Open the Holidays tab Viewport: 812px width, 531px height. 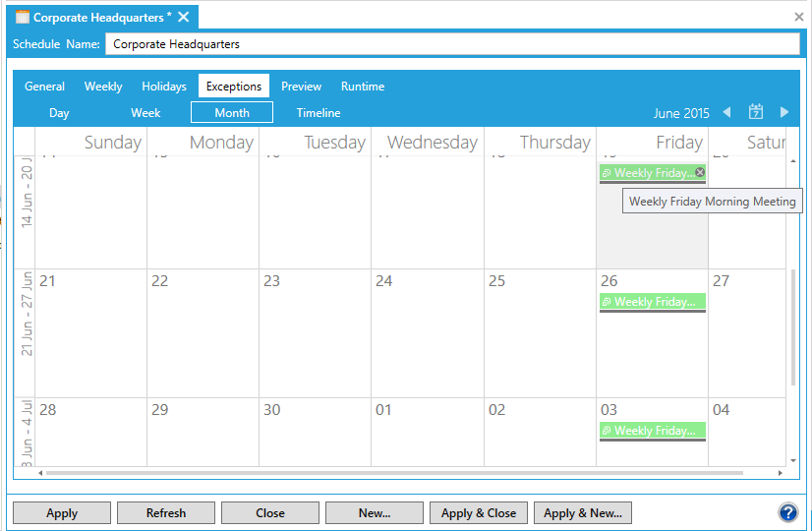pos(164,87)
